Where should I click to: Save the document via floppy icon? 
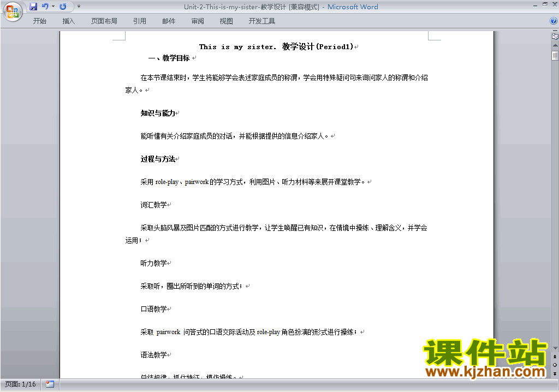coord(33,7)
